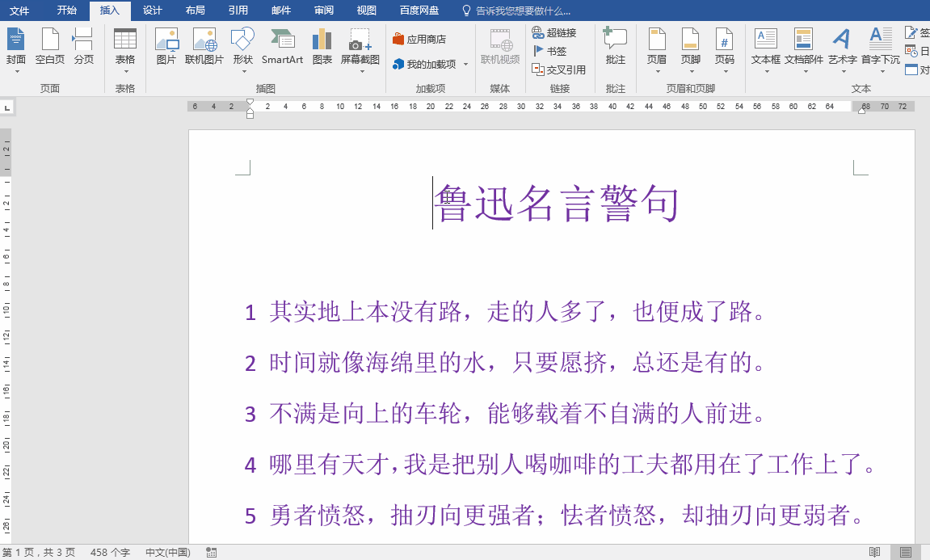930x560 pixels.
Task: Insert a Page Break (分页)
Action: pos(84,48)
